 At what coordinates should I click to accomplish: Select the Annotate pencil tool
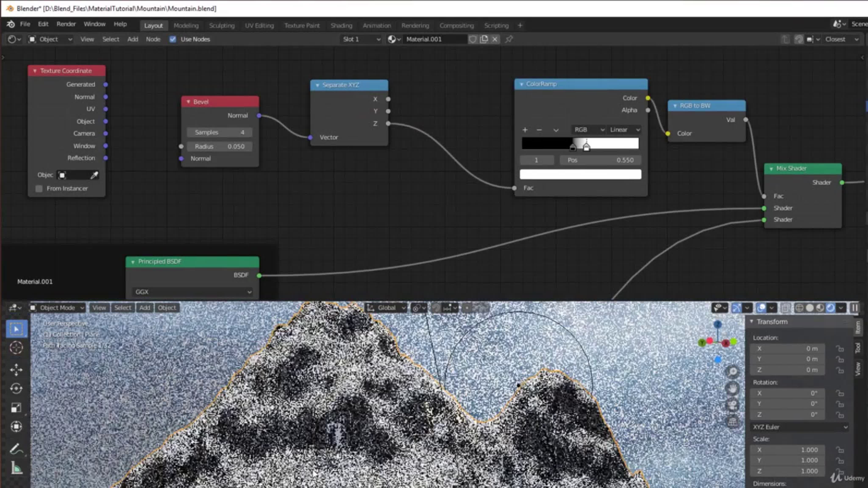click(x=16, y=449)
